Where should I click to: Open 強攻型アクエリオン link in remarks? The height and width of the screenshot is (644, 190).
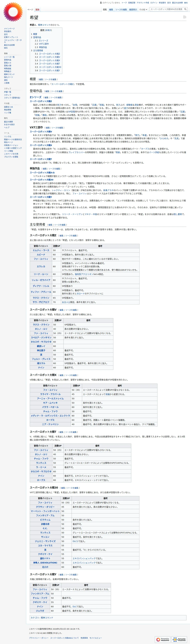point(84,274)
